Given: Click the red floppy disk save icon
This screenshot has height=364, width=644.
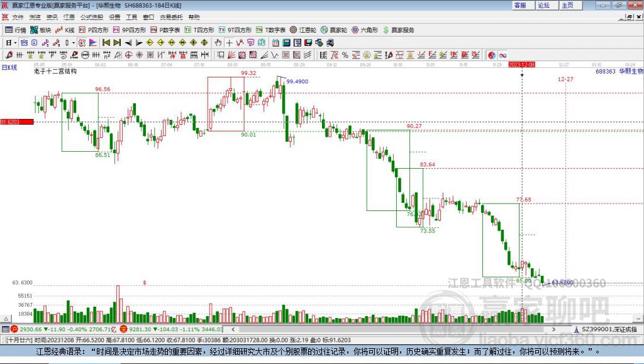Looking at the screenshot, I should coord(308,43).
